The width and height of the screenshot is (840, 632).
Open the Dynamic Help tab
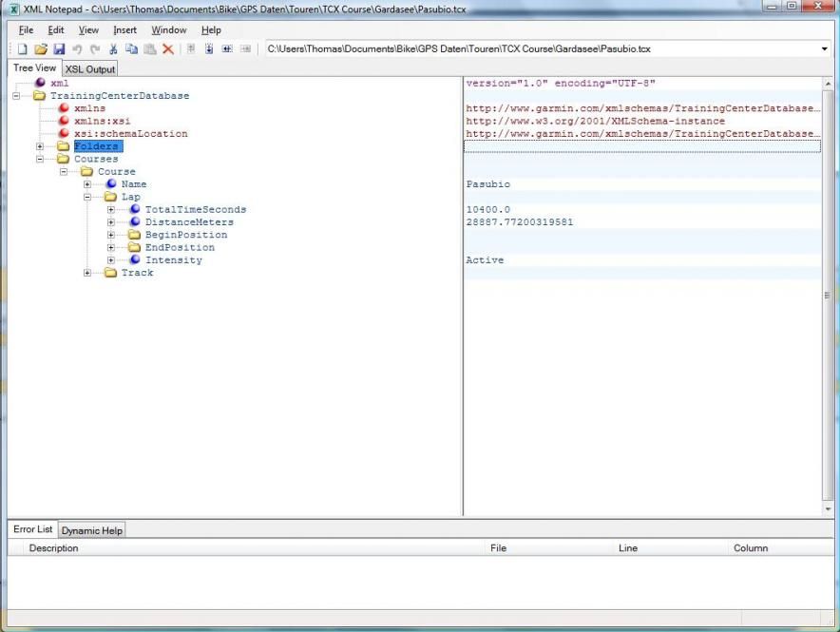(x=93, y=530)
